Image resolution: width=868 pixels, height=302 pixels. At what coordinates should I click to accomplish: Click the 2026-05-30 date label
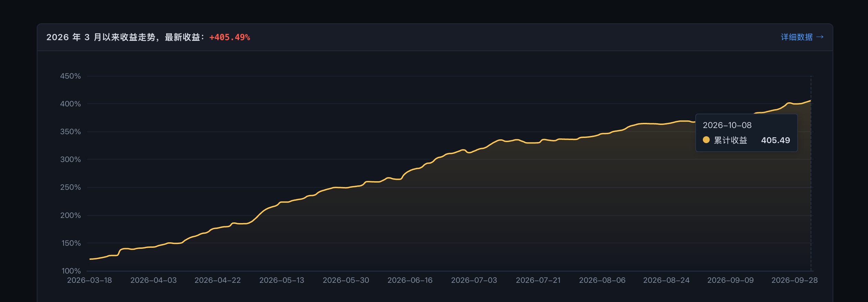346,280
